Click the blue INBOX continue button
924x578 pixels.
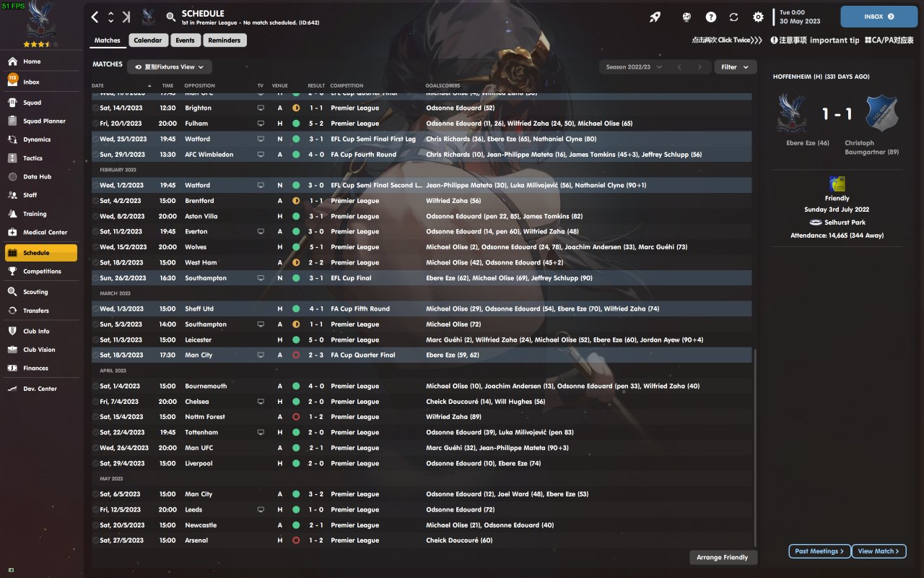(x=879, y=17)
